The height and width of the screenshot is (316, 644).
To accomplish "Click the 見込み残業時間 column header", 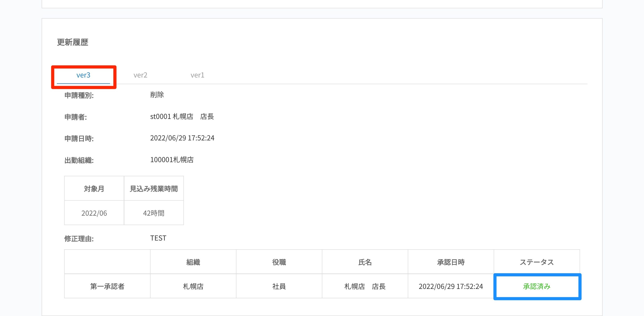I will 153,189.
